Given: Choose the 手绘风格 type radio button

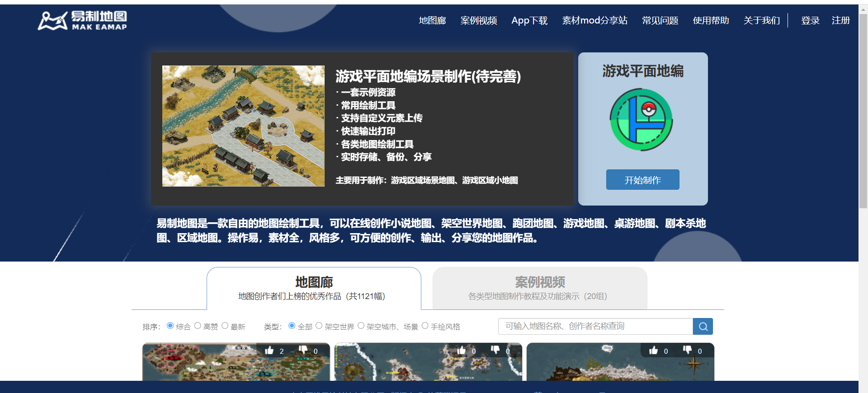Looking at the screenshot, I should (425, 326).
